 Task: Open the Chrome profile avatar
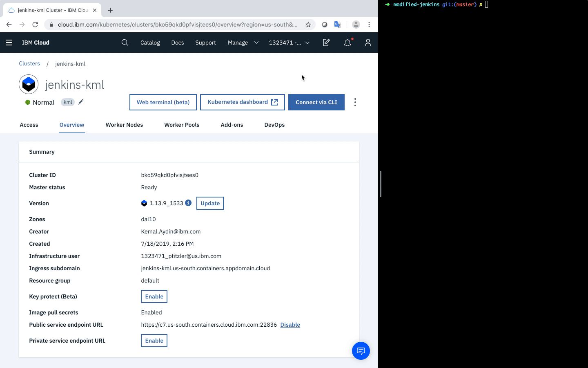[x=356, y=25]
